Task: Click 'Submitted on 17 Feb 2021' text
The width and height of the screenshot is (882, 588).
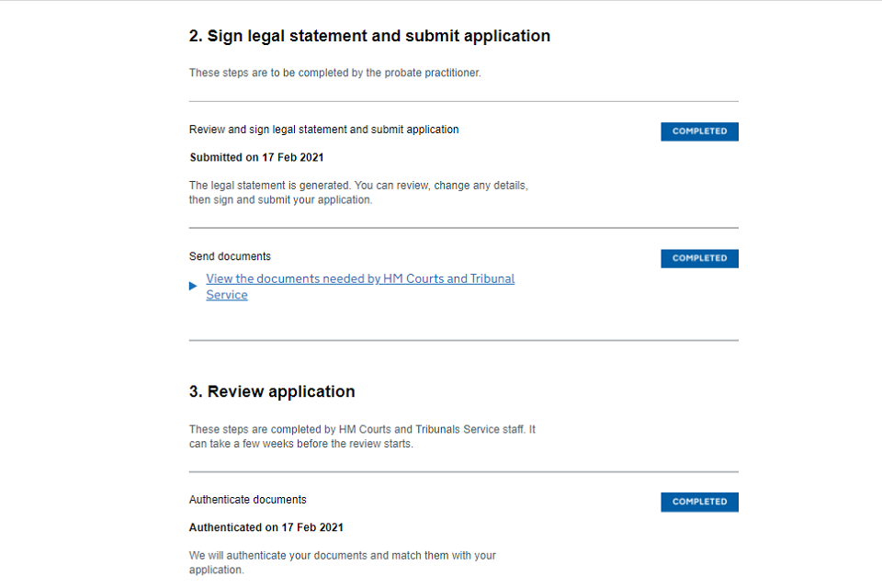Action: pos(256,157)
